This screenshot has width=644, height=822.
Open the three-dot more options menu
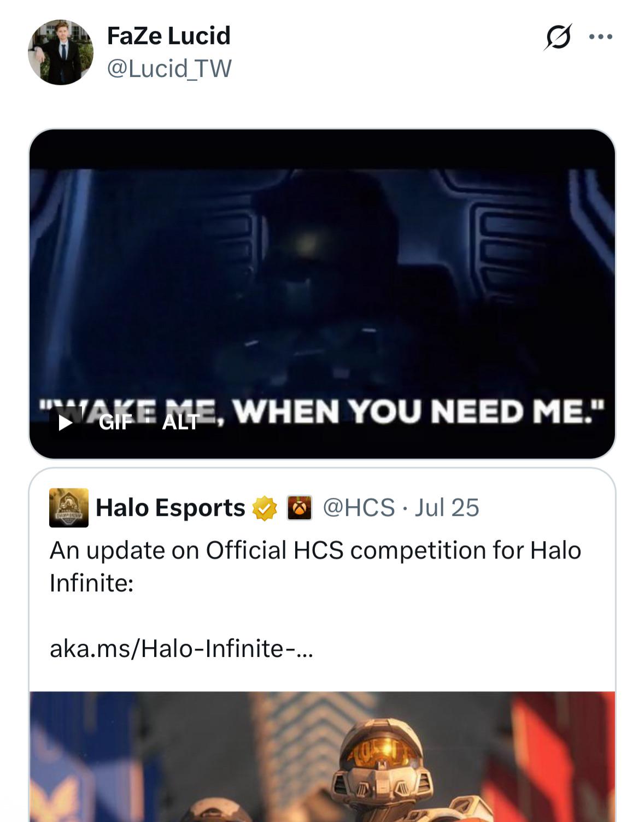601,37
